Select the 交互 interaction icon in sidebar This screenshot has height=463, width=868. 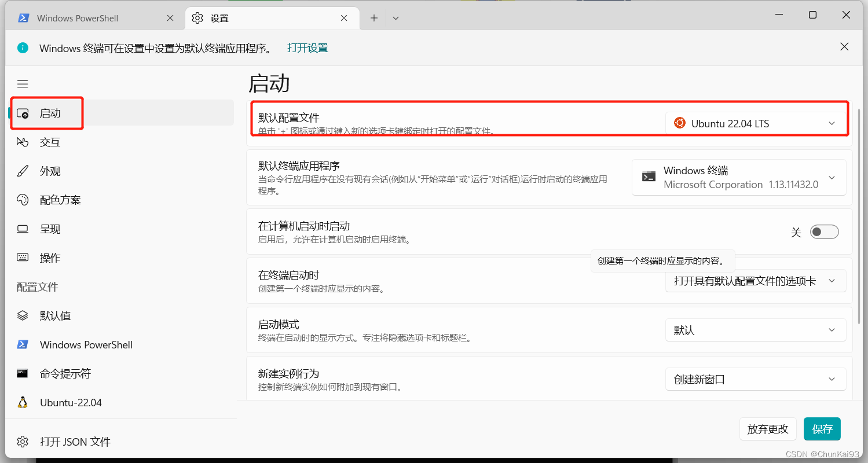pos(23,142)
